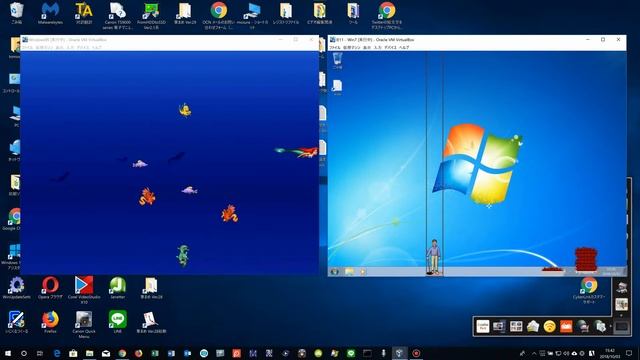Open Machine menu in Win7 VirtualBox window

click(x=351, y=47)
